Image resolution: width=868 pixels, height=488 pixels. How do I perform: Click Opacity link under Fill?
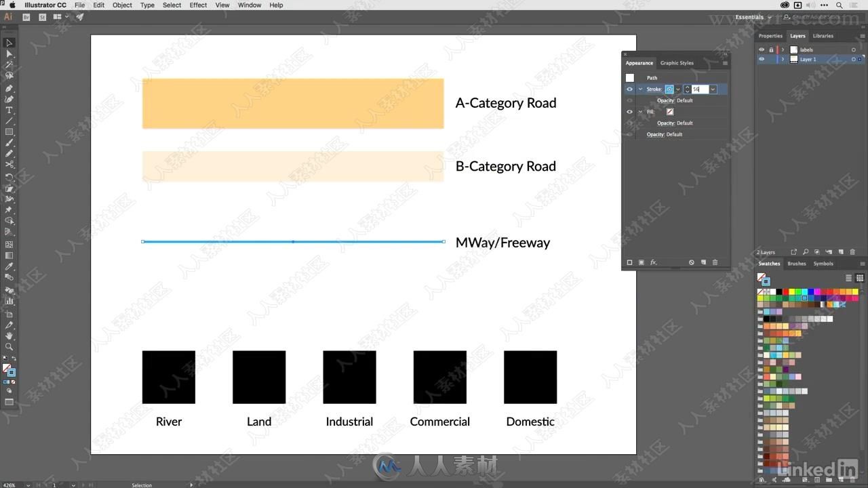point(666,123)
